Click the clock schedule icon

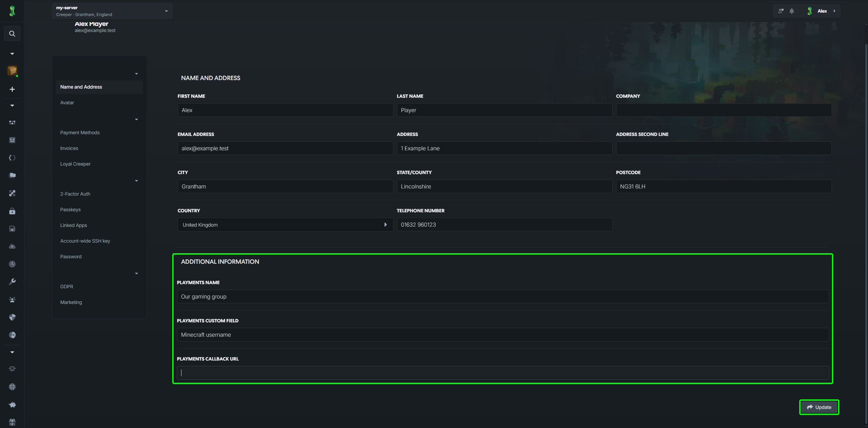[12, 264]
